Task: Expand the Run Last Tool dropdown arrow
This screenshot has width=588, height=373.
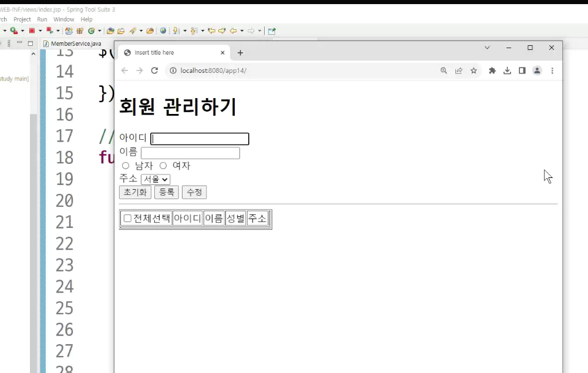Action: click(x=22, y=31)
